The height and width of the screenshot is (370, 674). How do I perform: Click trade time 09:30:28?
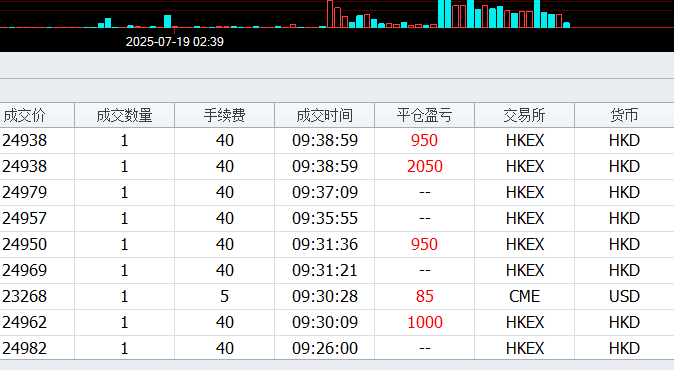coord(325,296)
